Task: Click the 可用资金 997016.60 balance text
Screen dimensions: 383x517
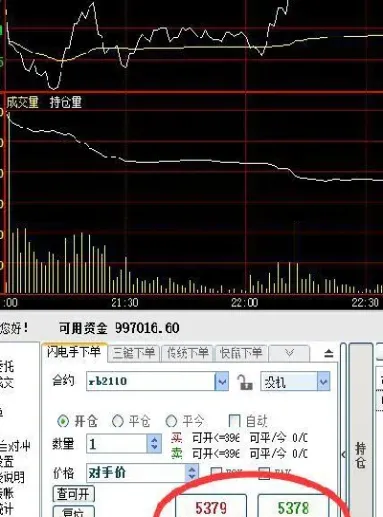Action: click(119, 328)
